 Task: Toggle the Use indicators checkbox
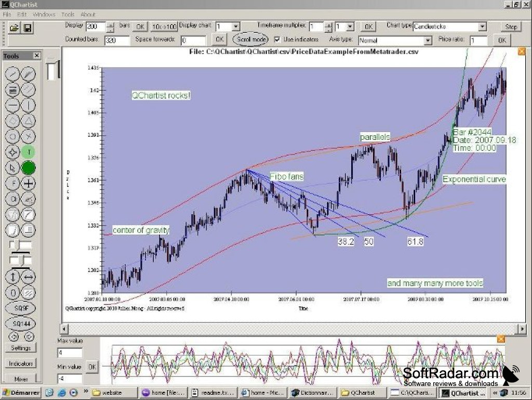[x=277, y=40]
